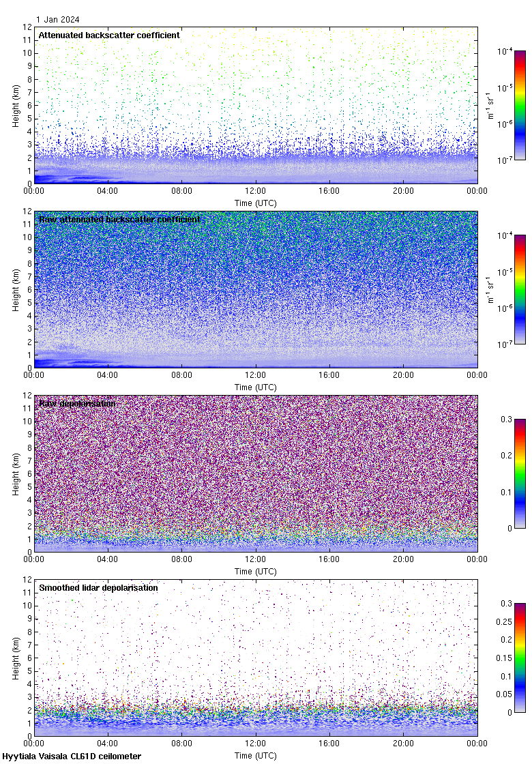The height and width of the screenshot is (764, 532).
Task: Click Time (UTC) label beneath the bottom plot
Action: (256, 756)
